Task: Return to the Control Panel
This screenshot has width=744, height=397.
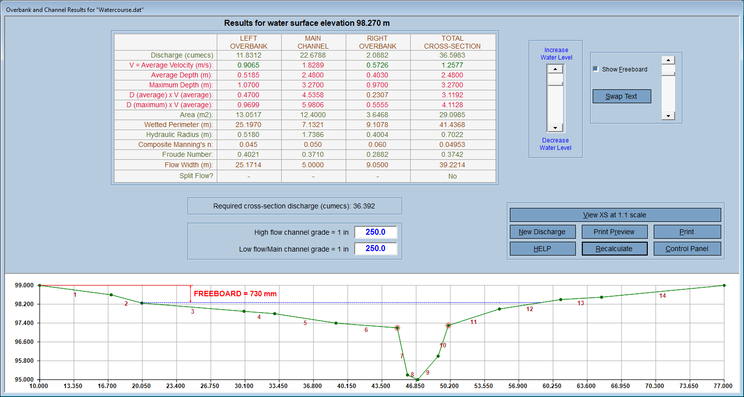Action: pos(687,249)
